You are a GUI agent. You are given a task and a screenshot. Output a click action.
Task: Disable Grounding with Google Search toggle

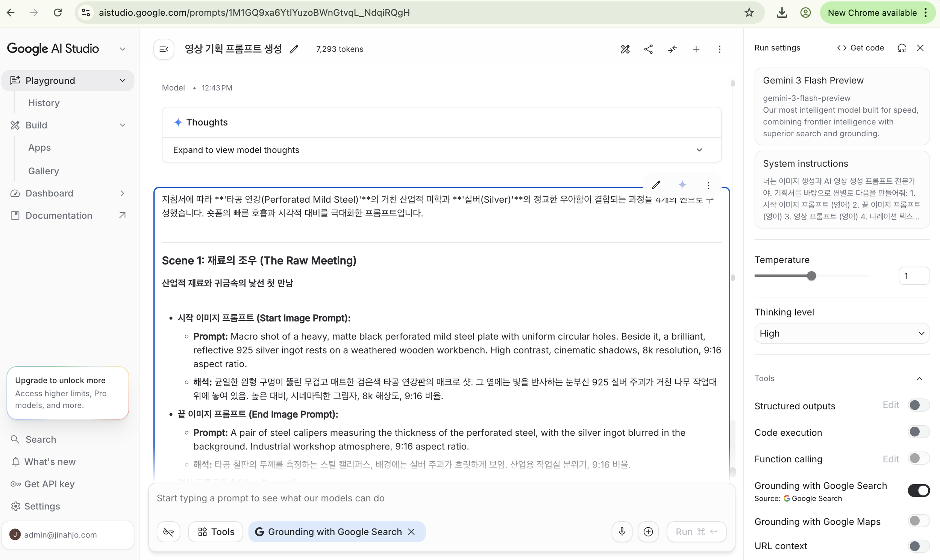pos(919,491)
